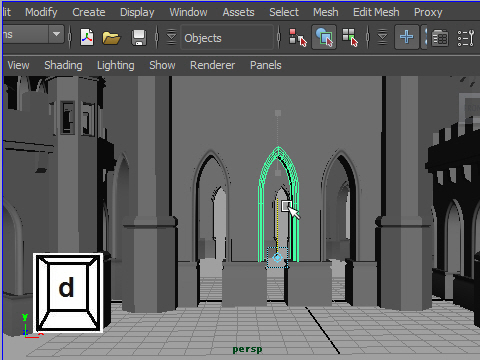Activate select by object type icon

tap(324, 37)
